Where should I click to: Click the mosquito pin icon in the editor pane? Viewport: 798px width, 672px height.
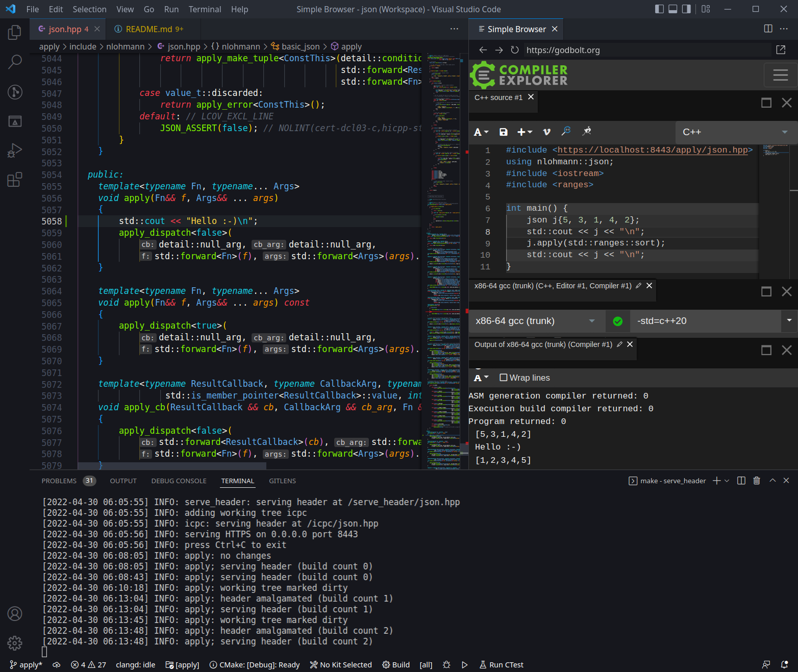coord(587,132)
